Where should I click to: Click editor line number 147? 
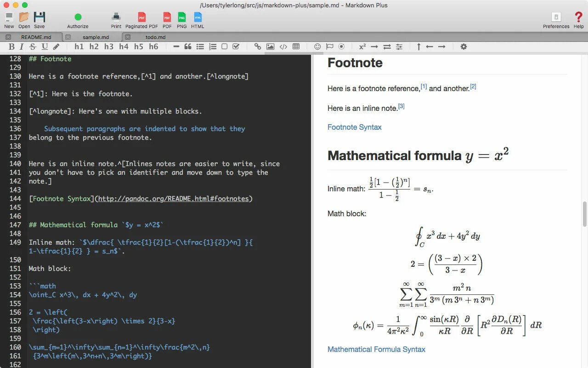[x=16, y=225]
